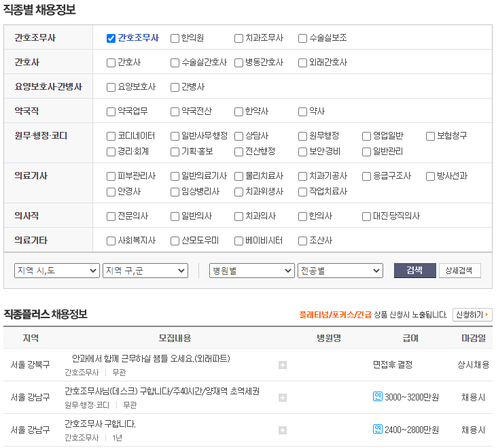Screen dimensions: 496x448
Task: Tick the 피부관리사 checkbox
Action: [111, 176]
